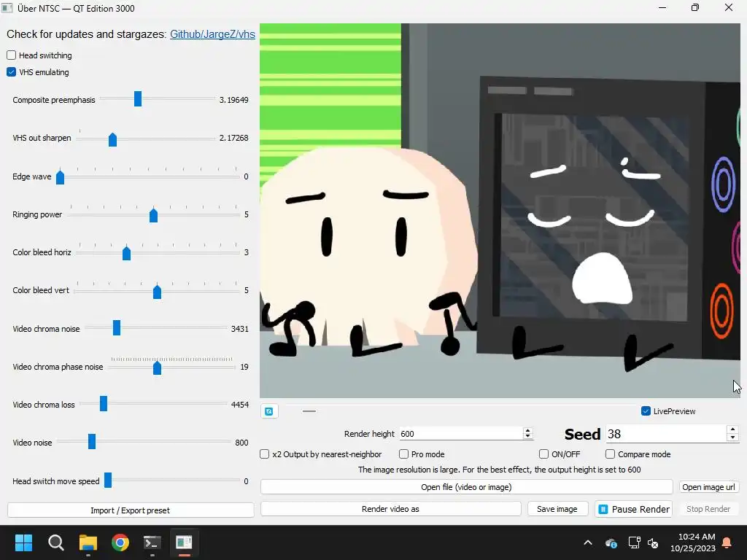Click Color bleed vert slider handle

[158, 292]
